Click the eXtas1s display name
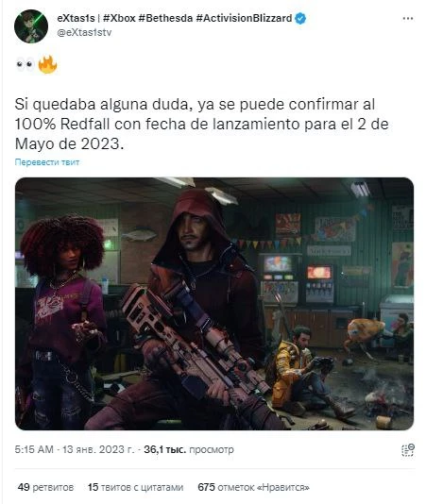 point(76,18)
